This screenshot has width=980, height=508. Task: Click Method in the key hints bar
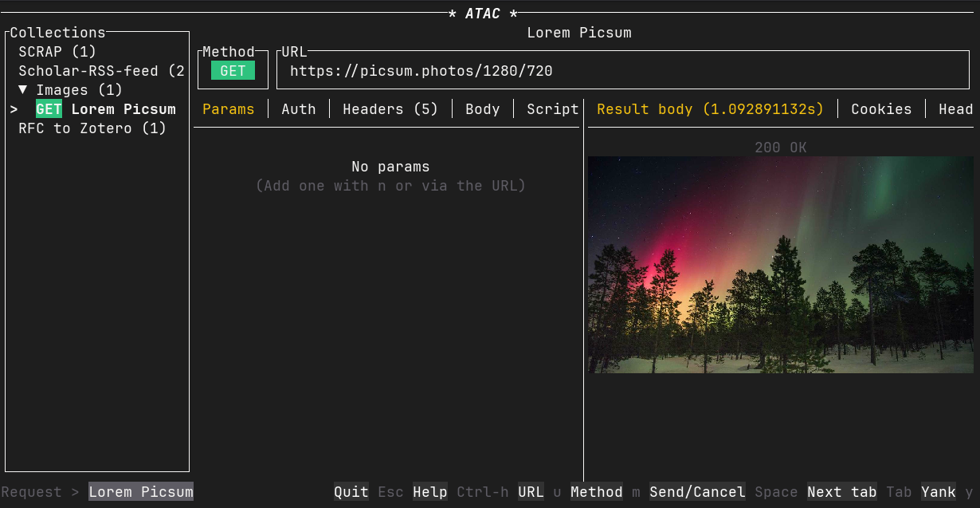coord(597,492)
